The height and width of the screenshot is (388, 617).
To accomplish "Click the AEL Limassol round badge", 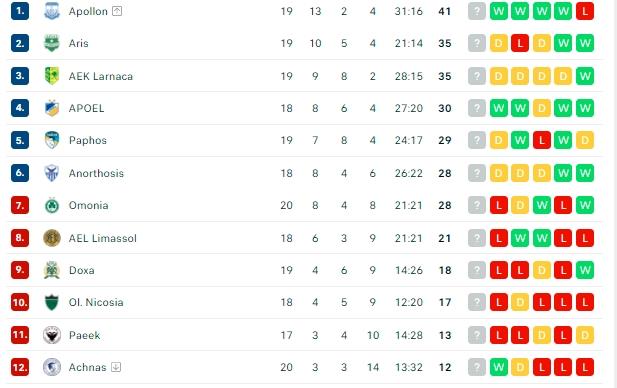I will click(x=52, y=238).
